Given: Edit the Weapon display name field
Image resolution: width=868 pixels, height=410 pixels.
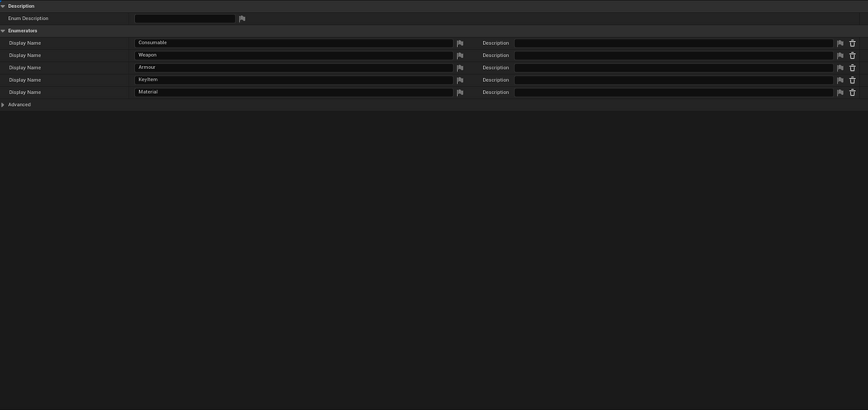Looking at the screenshot, I should (x=294, y=55).
